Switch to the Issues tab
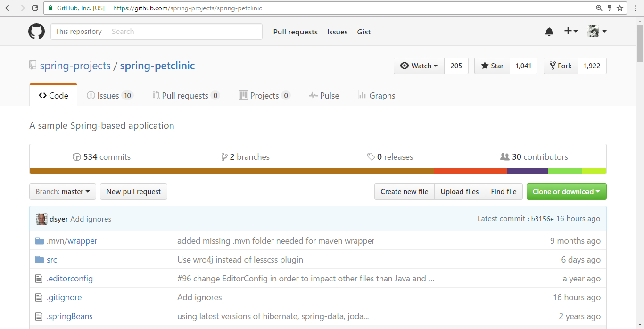Viewport: 644px width, 329px height. 110,95
